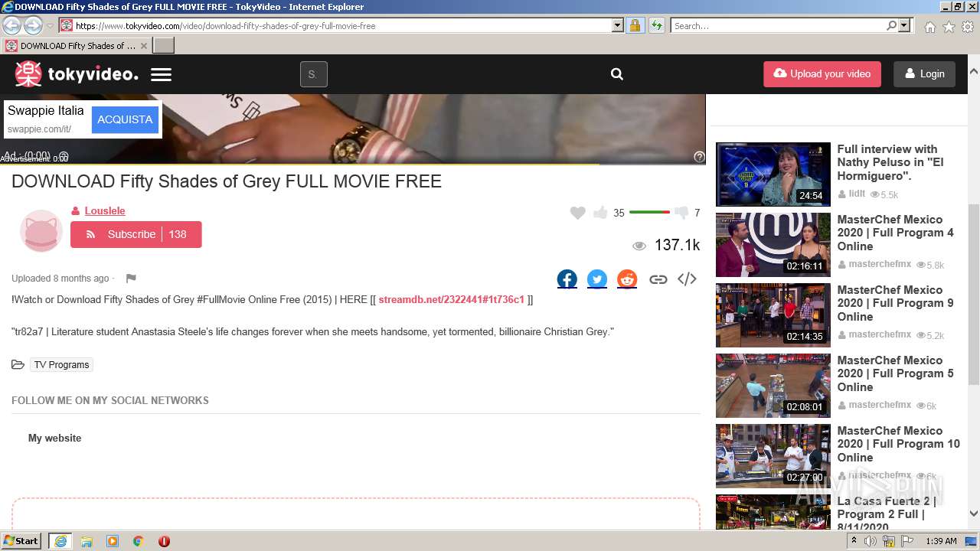Click the TV Programs category tag
Image resolution: width=980 pixels, height=551 pixels.
[61, 365]
